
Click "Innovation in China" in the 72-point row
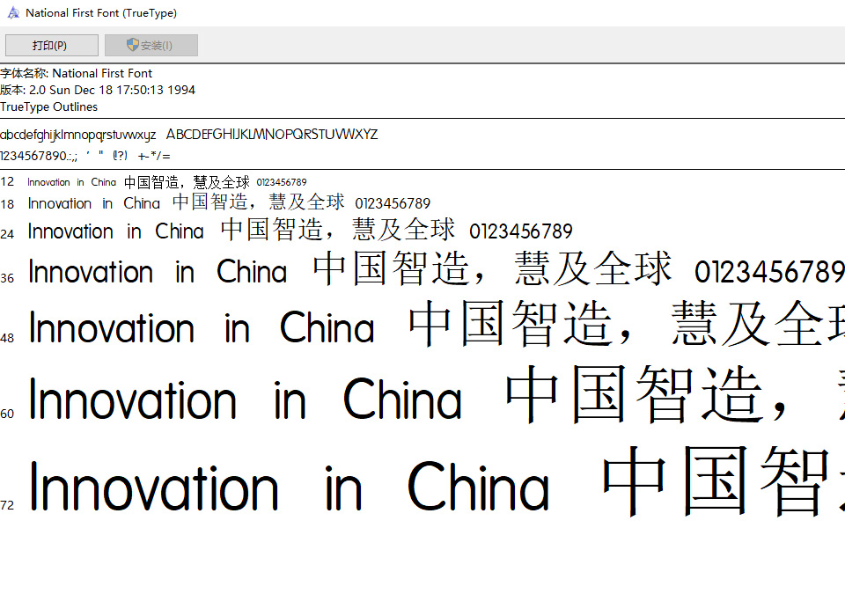pyautogui.click(x=290, y=486)
